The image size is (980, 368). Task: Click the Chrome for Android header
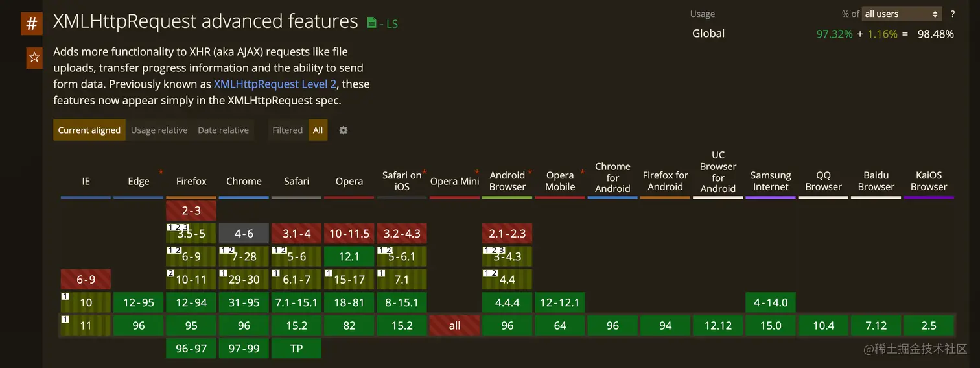tap(612, 177)
